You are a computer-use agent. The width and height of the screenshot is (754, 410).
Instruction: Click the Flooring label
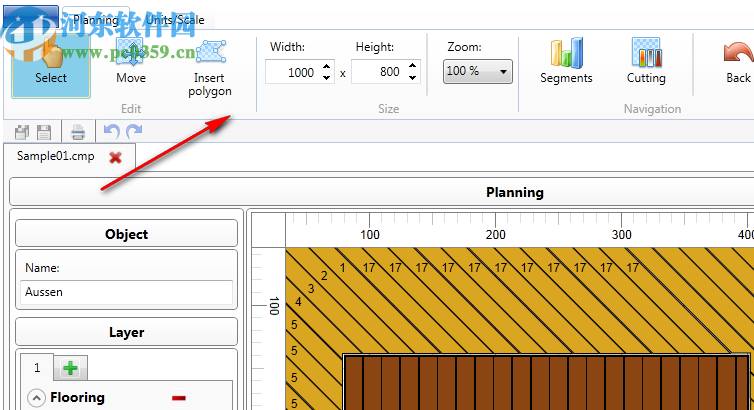coord(77,398)
